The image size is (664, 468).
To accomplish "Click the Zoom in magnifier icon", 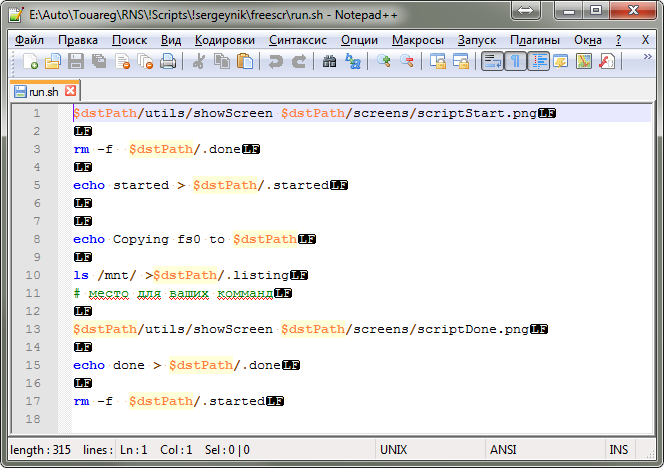I will 385,62.
